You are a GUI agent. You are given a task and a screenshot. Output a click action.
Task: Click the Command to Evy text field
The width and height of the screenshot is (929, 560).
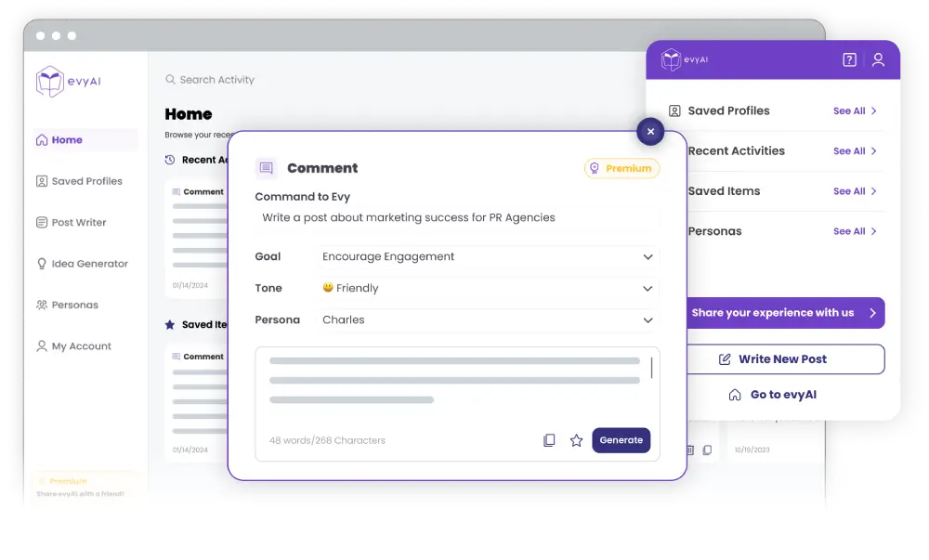[x=457, y=218]
